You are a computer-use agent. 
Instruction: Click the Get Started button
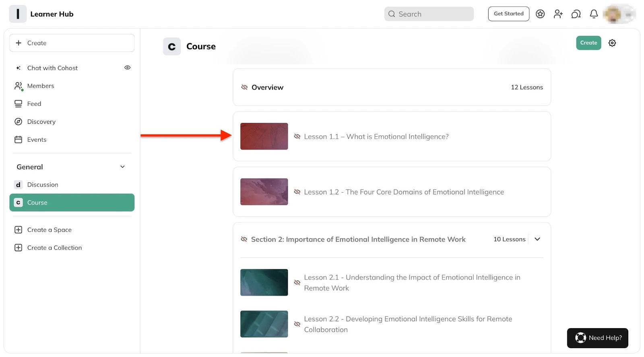click(509, 14)
